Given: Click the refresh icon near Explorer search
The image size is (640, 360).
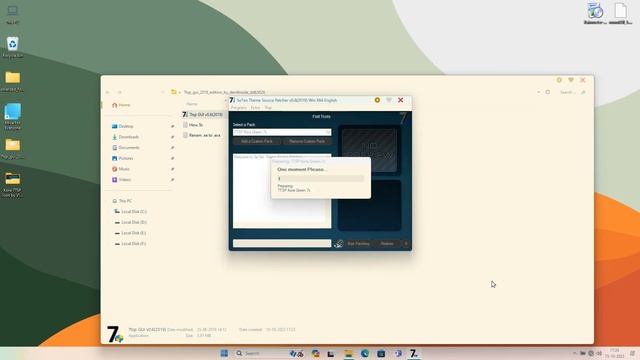Looking at the screenshot, I should pos(548,92).
